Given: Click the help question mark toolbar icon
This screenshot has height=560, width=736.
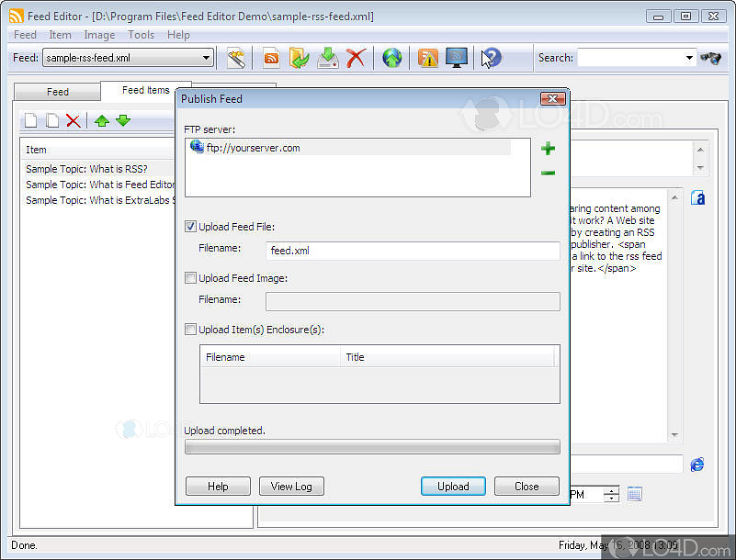Looking at the screenshot, I should 492,58.
